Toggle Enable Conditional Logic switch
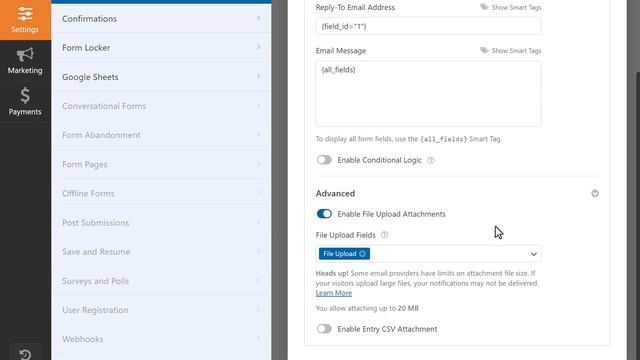The image size is (640, 360). [x=324, y=160]
